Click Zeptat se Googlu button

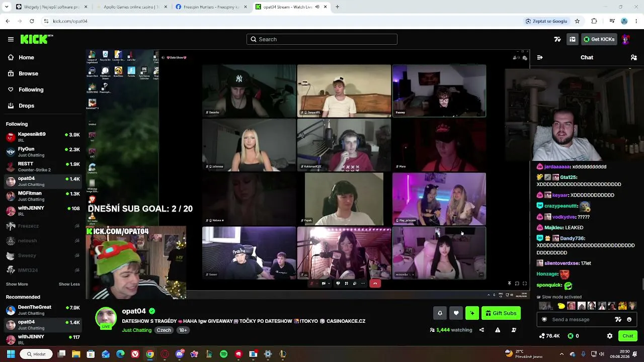point(546,21)
